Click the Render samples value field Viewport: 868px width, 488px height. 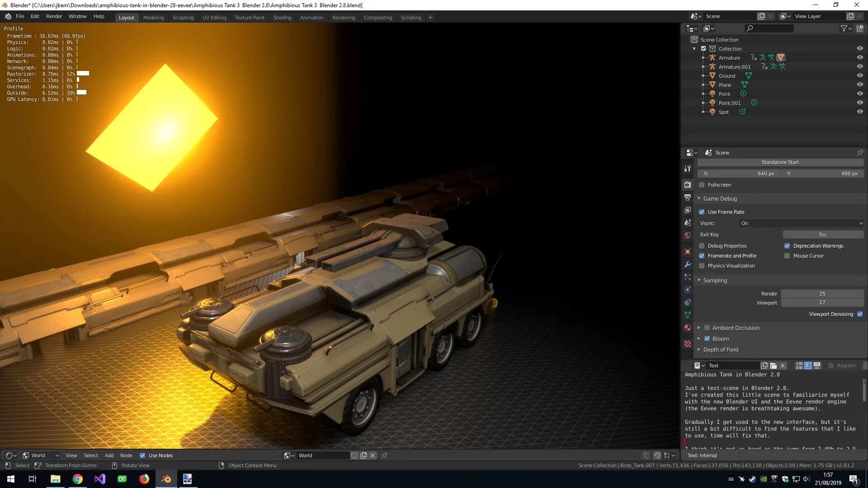[822, 294]
